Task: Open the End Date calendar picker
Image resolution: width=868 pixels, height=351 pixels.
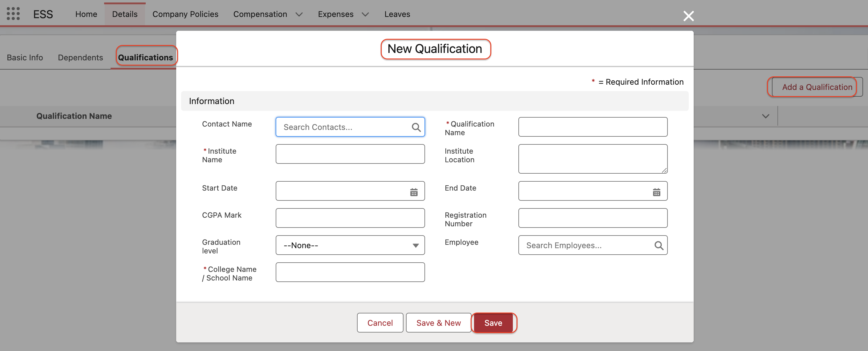Action: click(x=656, y=192)
